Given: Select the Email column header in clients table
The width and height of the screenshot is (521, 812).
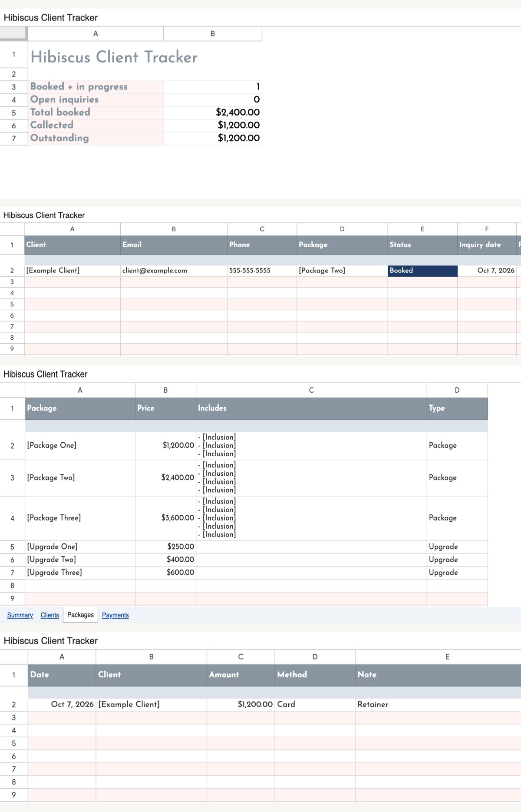Looking at the screenshot, I should pyautogui.click(x=174, y=245).
